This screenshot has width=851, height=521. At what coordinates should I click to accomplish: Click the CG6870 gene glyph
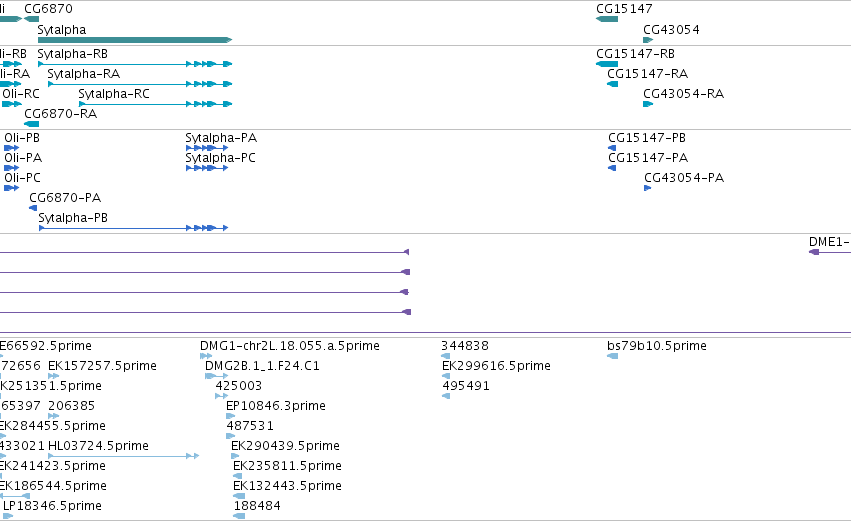(x=31, y=19)
